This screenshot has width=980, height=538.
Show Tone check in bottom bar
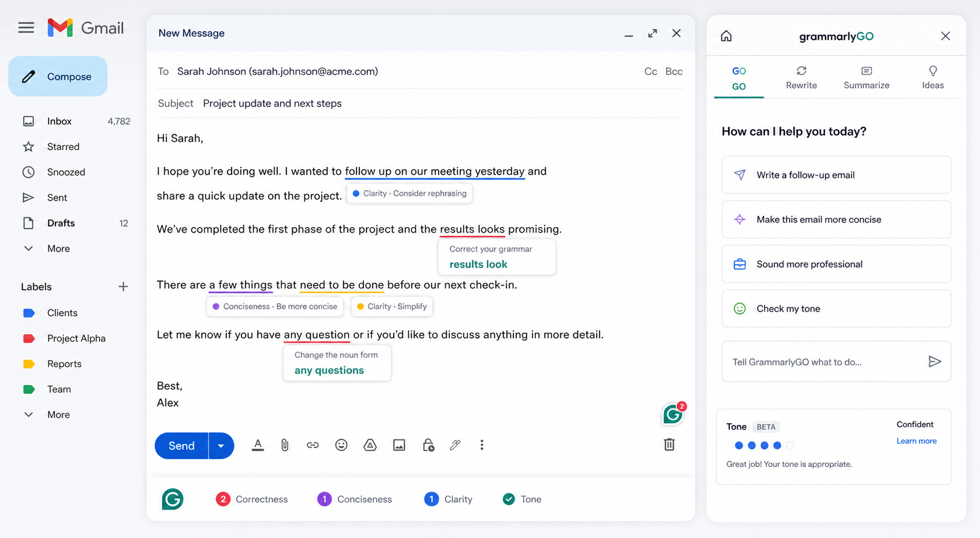[x=522, y=499]
